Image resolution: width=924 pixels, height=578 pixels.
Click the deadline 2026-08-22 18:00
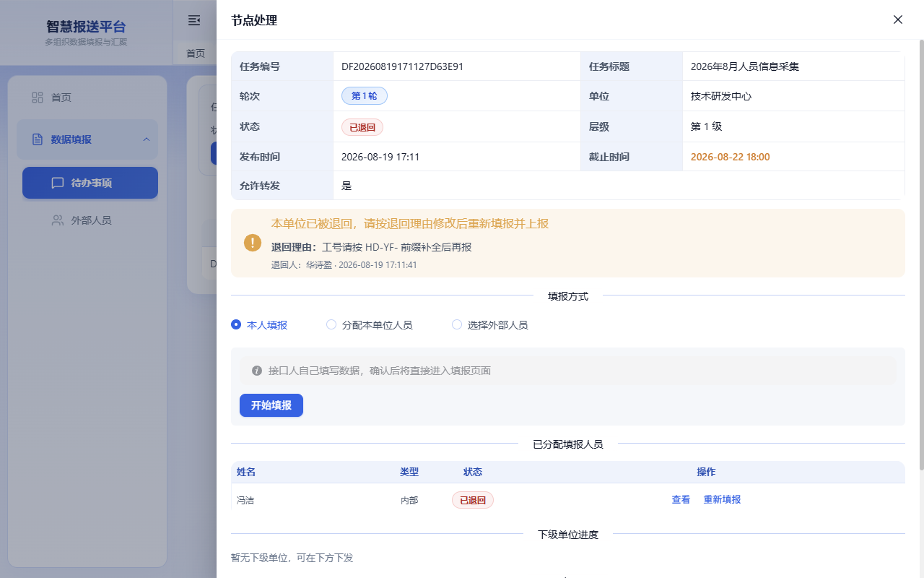(x=731, y=157)
